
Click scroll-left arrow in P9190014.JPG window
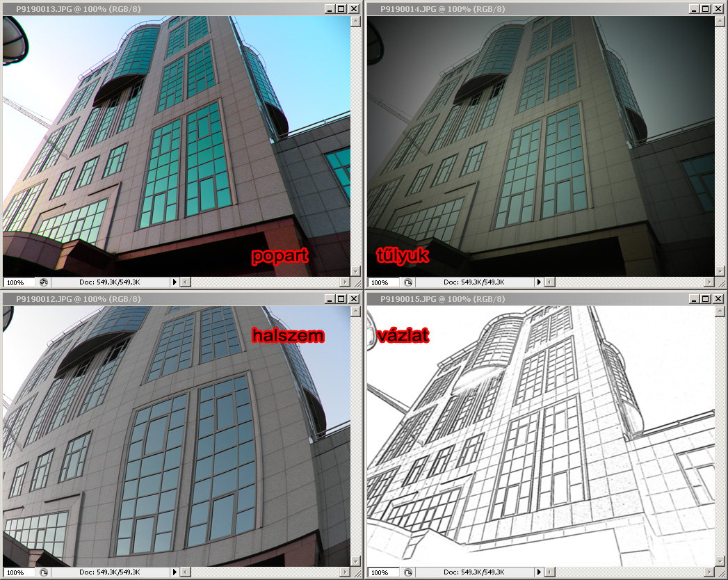point(550,282)
